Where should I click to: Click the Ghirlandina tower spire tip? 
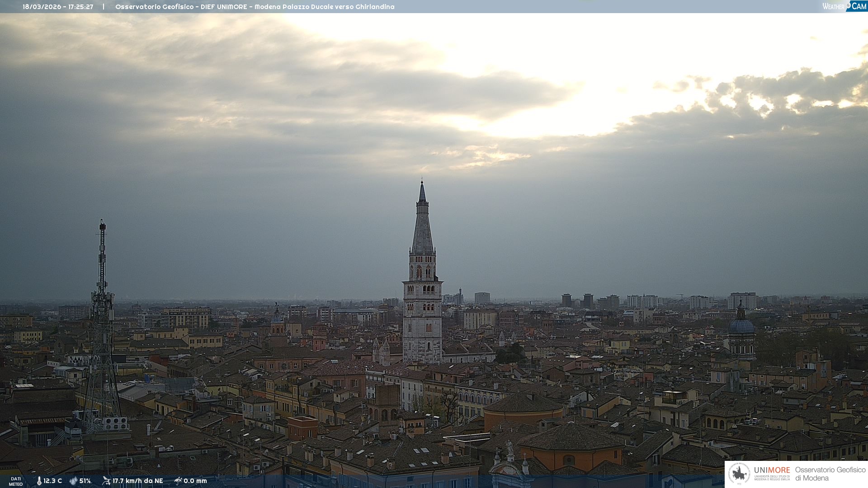pos(422,183)
